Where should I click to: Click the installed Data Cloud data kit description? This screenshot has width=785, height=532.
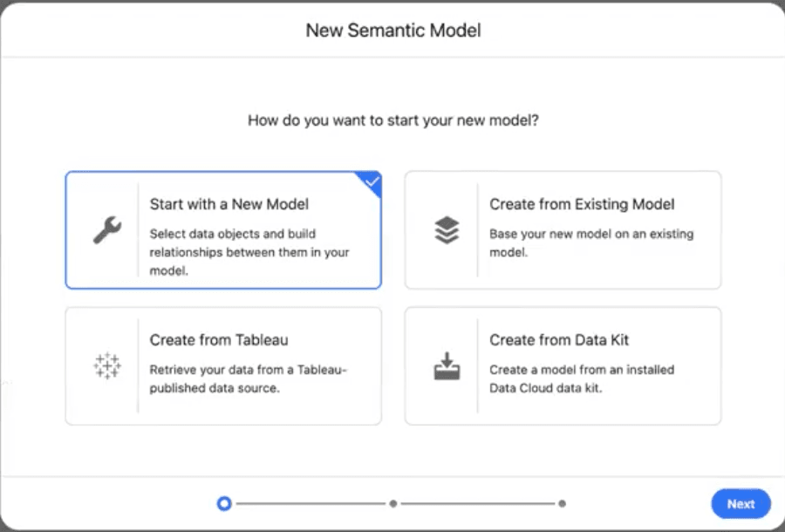tap(582, 379)
